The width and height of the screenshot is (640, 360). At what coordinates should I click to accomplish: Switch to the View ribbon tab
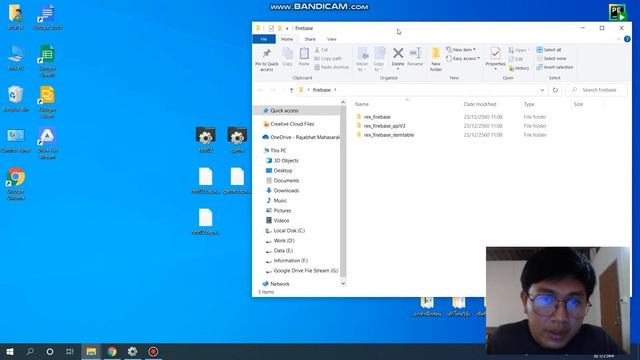pyautogui.click(x=331, y=39)
